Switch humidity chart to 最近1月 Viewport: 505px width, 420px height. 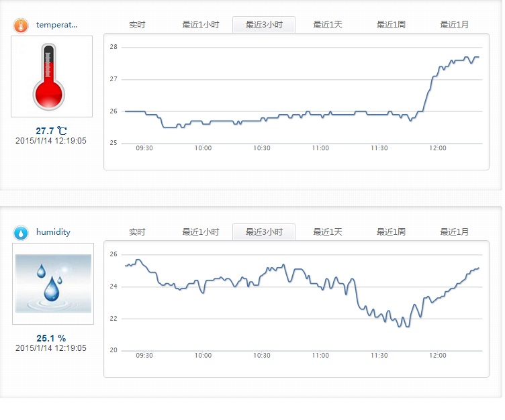click(455, 232)
